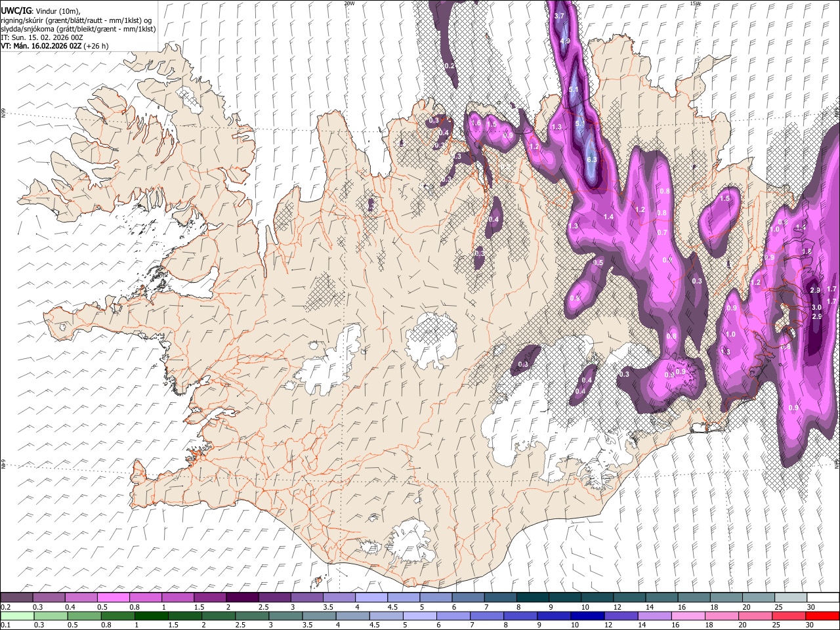Click upper legend swatch between 0.2 and 0.3

16,598
